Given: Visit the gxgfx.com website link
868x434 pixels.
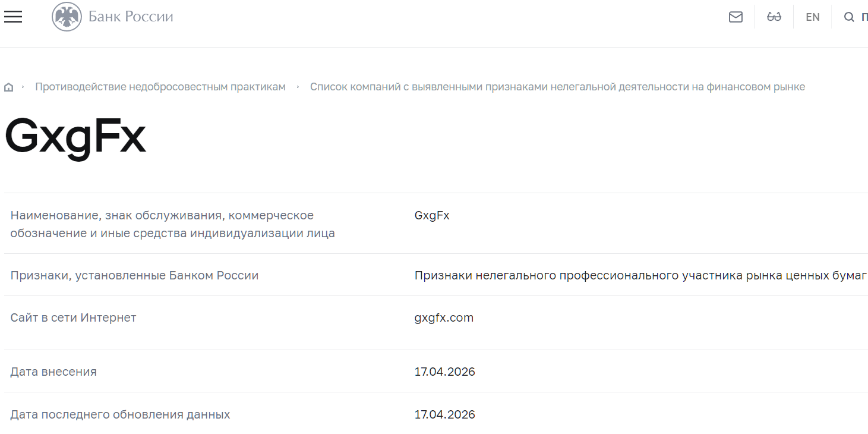Looking at the screenshot, I should click(x=444, y=317).
